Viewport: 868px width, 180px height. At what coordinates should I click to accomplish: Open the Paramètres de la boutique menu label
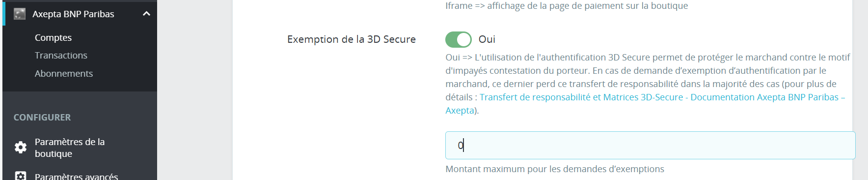tap(70, 148)
